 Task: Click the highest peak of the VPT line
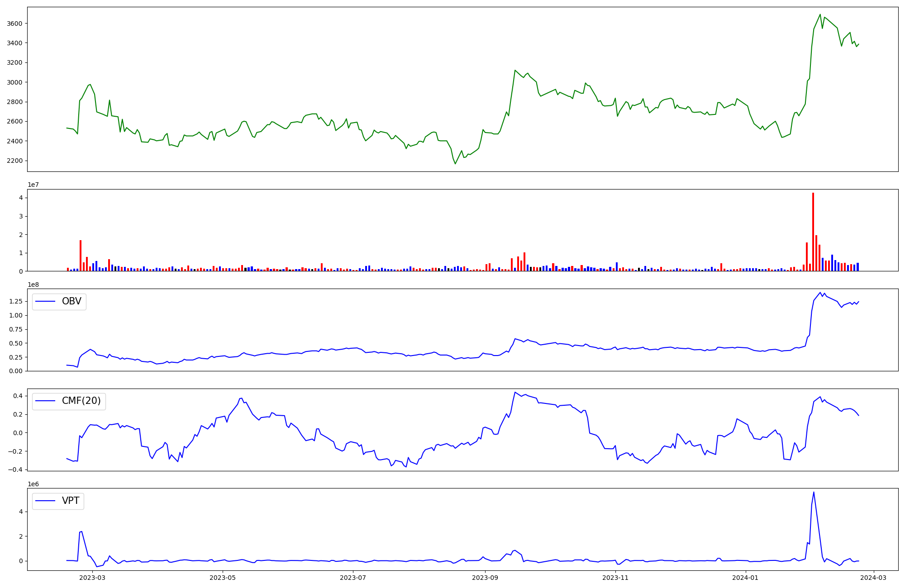pyautogui.click(x=814, y=492)
